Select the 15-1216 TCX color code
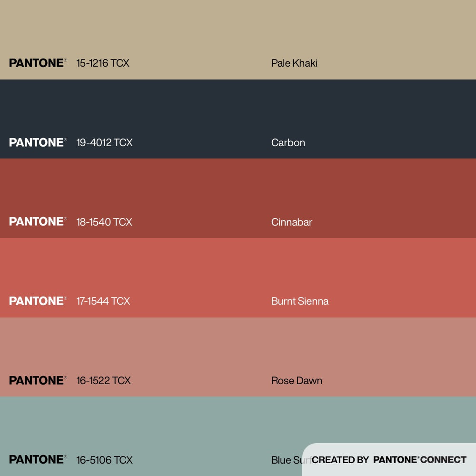Viewport: 476px width, 476px height. (x=103, y=63)
